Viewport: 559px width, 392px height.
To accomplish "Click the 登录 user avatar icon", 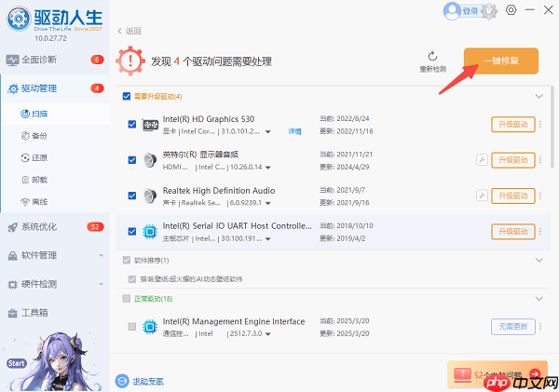I will click(452, 11).
